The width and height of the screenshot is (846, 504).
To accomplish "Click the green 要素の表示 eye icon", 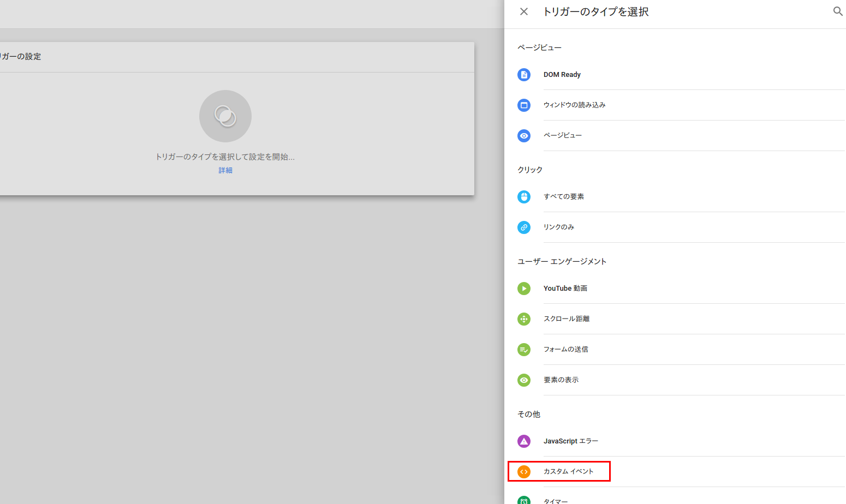I will pyautogui.click(x=524, y=380).
